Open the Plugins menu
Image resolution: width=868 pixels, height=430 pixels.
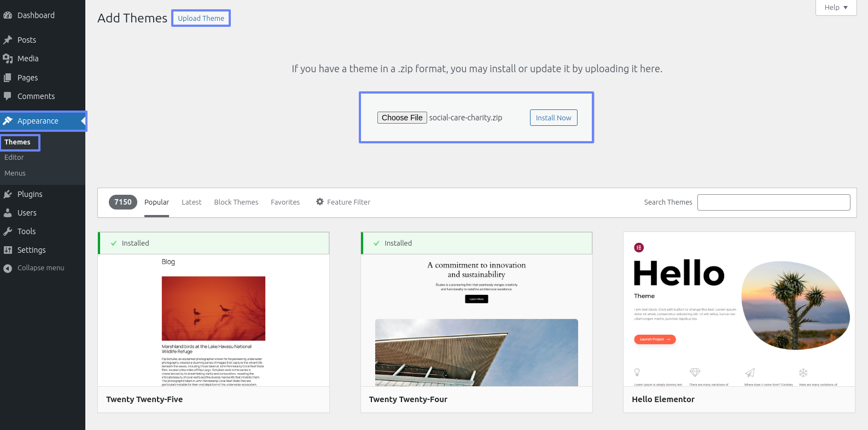click(43, 194)
